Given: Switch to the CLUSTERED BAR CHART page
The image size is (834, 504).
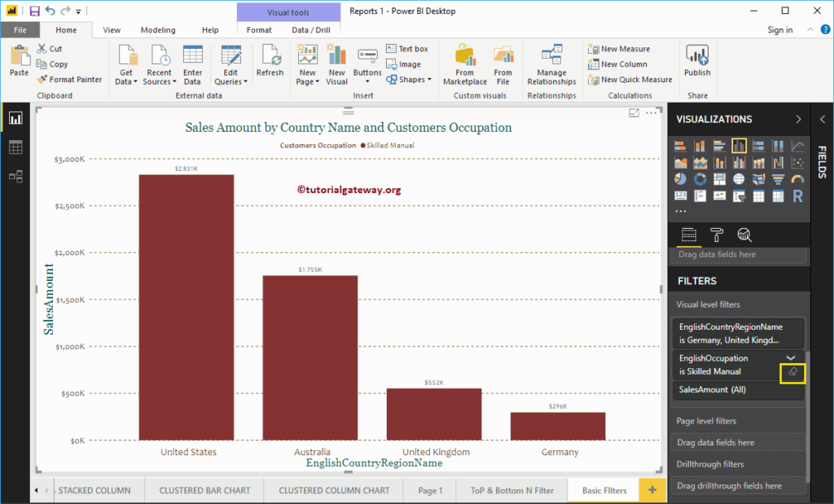Looking at the screenshot, I should click(204, 491).
